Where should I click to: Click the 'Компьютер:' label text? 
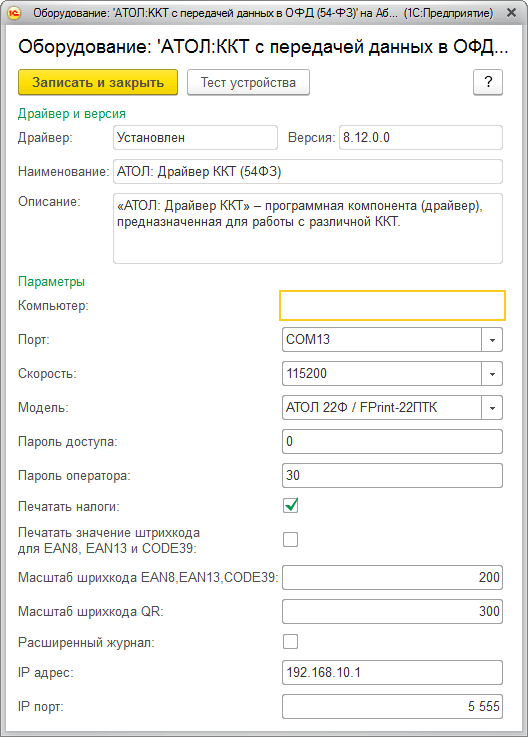[x=53, y=306]
